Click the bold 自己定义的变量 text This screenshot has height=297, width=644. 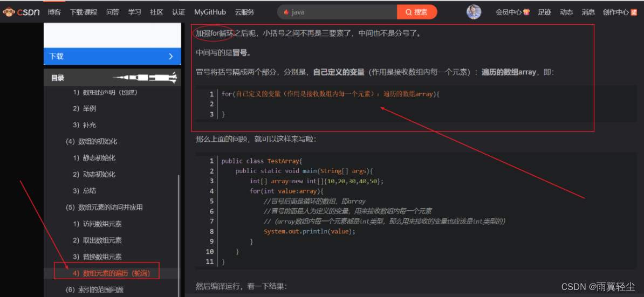click(x=339, y=72)
